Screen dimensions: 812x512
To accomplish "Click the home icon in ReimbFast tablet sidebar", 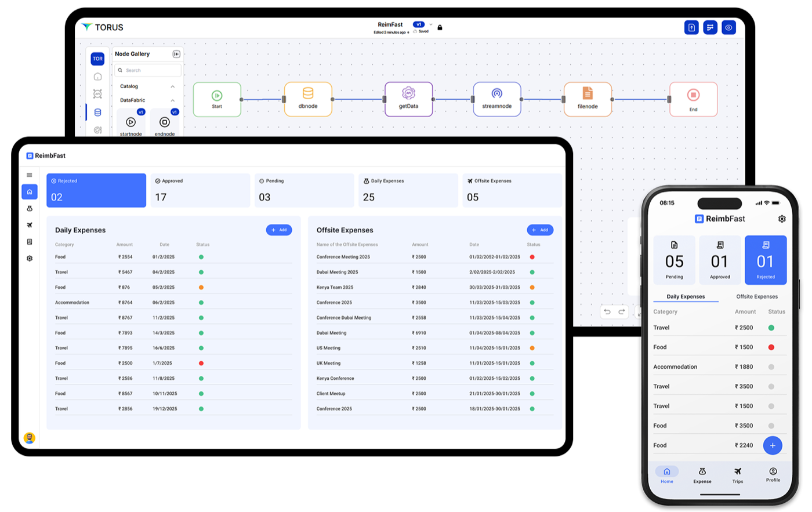I will click(x=30, y=192).
